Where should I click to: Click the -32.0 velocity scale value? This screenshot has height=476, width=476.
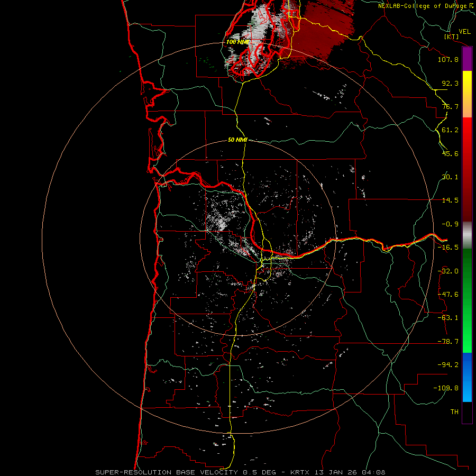pos(448,271)
